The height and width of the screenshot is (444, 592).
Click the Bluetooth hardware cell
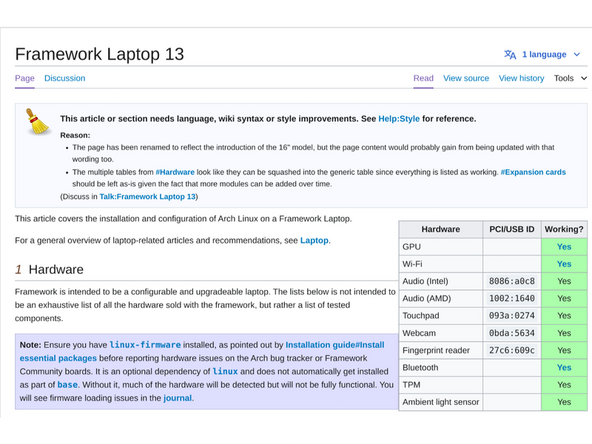point(441,367)
